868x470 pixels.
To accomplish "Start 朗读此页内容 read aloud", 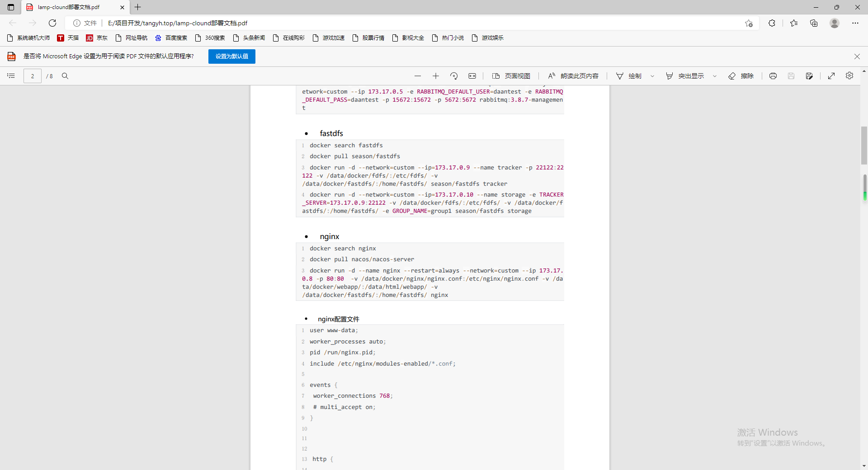I will point(573,76).
